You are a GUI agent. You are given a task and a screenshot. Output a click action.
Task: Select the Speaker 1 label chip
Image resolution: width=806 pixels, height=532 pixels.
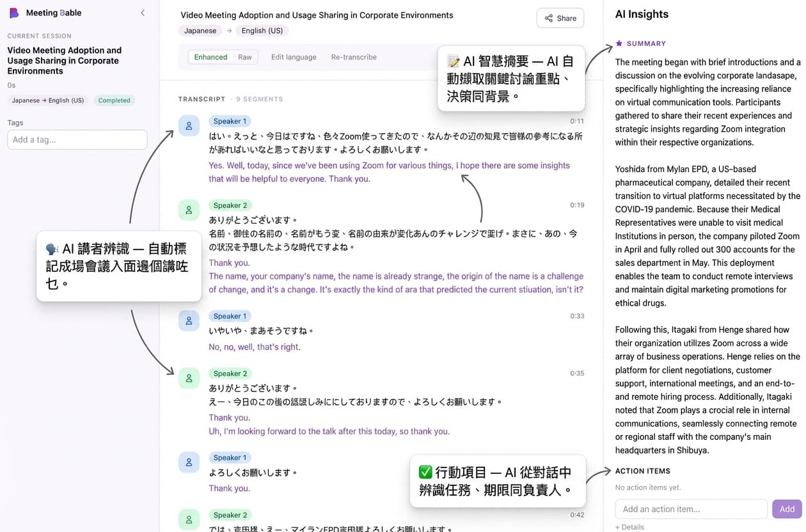point(230,121)
